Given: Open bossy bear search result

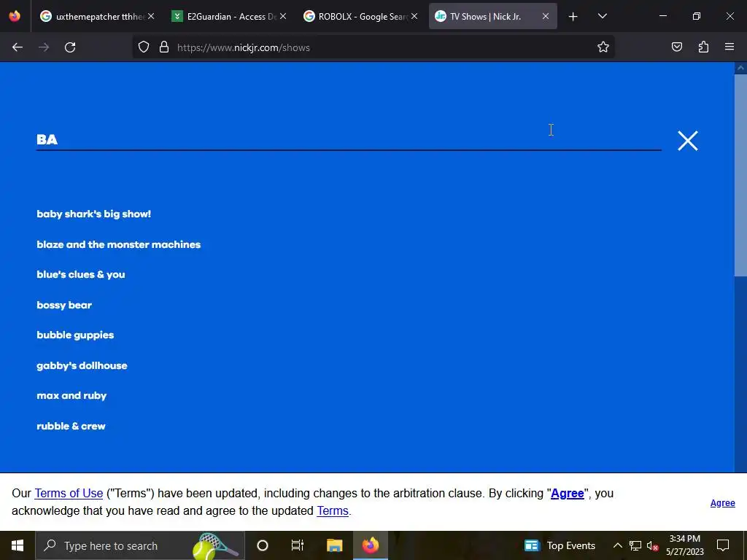Looking at the screenshot, I should 64,305.
